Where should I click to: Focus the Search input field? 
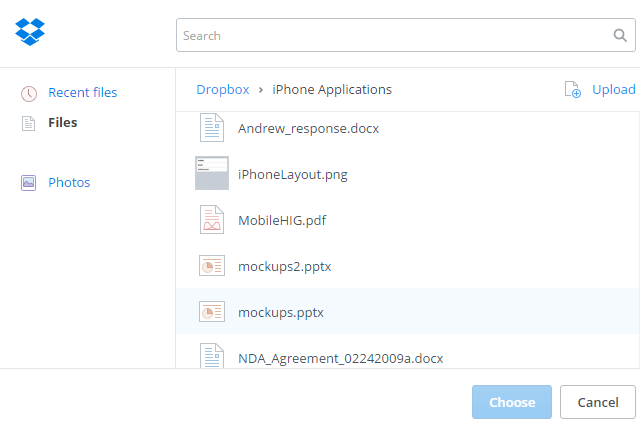[406, 35]
